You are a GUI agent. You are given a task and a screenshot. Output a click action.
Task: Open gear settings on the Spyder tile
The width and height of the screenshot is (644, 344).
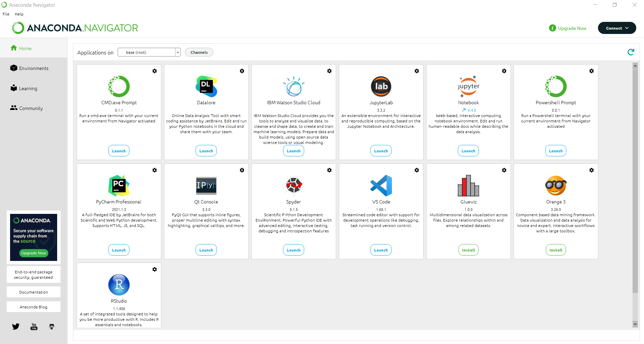(329, 170)
